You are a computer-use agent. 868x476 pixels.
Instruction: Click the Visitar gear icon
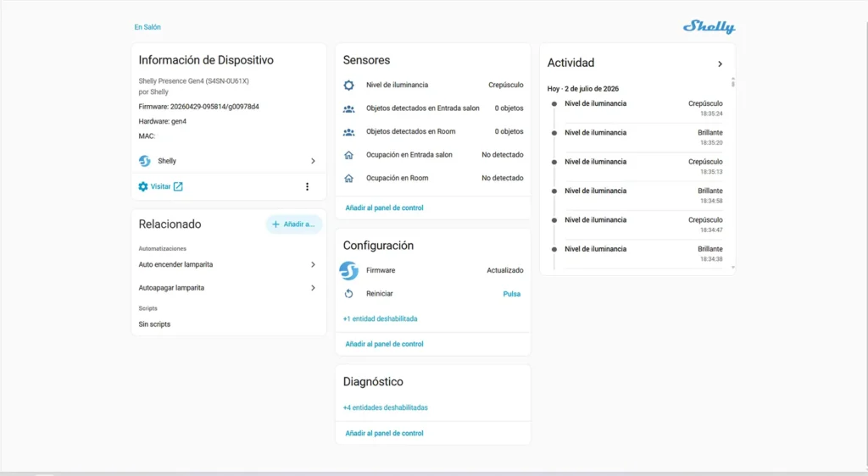142,187
